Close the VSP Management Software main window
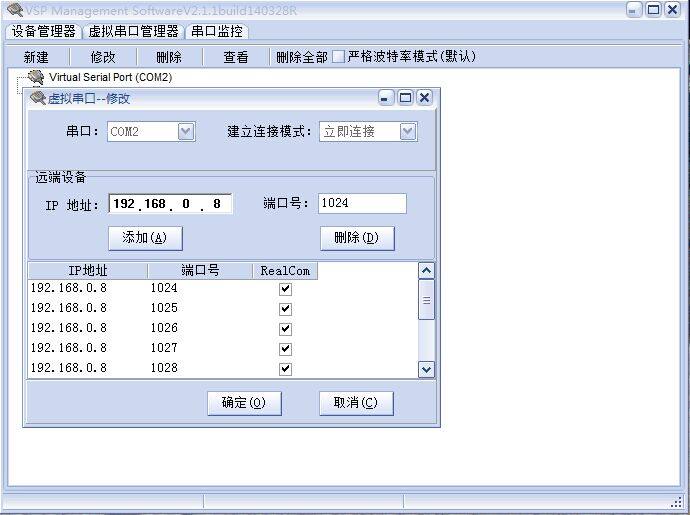Screen dimensions: 690x515 672,10
